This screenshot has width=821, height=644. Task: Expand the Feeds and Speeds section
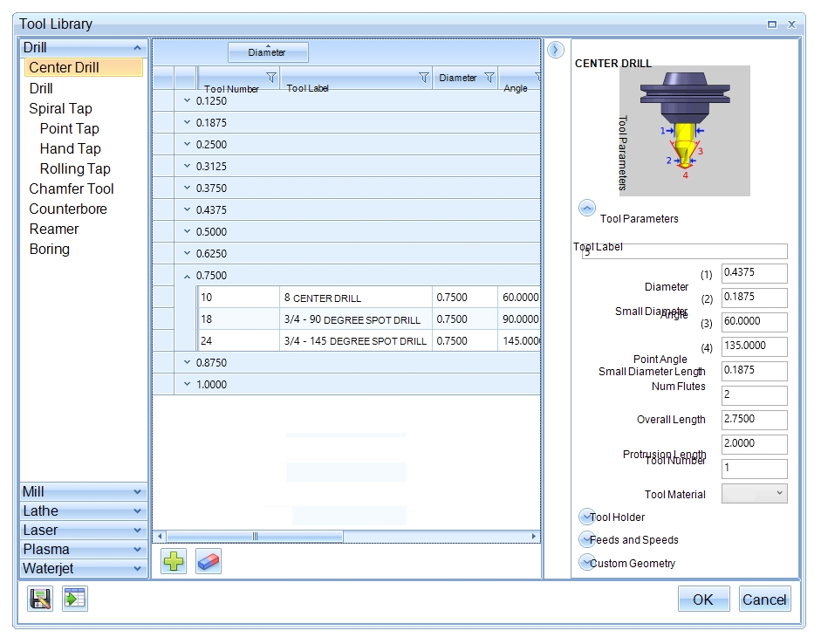587,539
